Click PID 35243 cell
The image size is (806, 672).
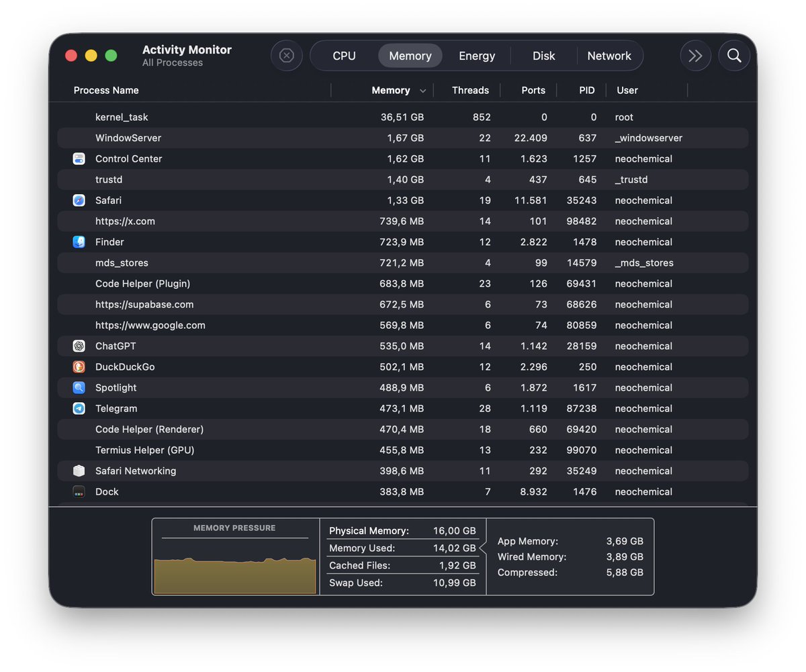point(581,201)
